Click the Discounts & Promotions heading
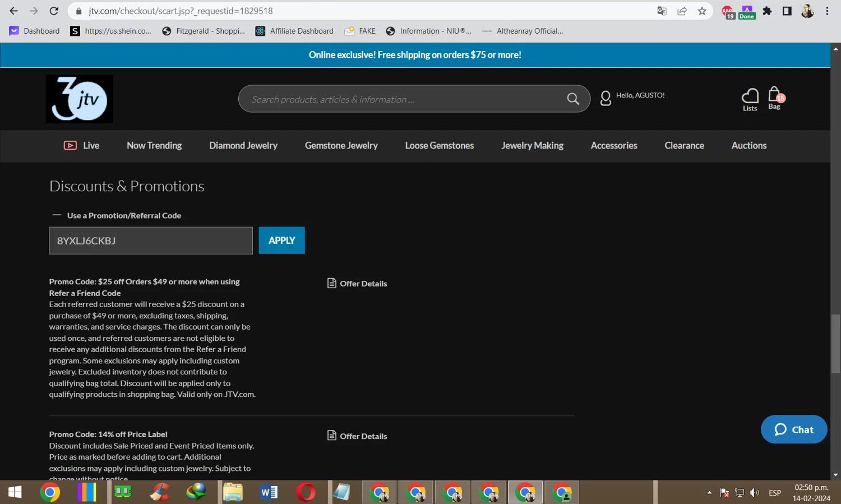Screen dimensions: 841x504 click(127, 186)
